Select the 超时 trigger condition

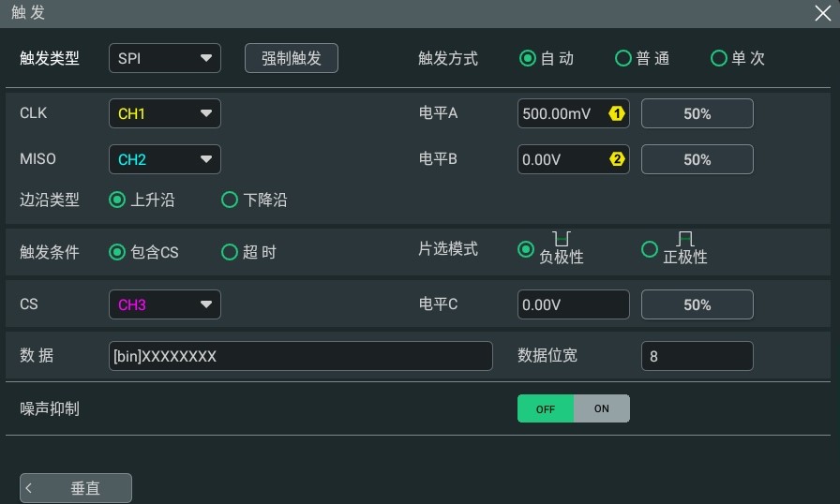[249, 251]
